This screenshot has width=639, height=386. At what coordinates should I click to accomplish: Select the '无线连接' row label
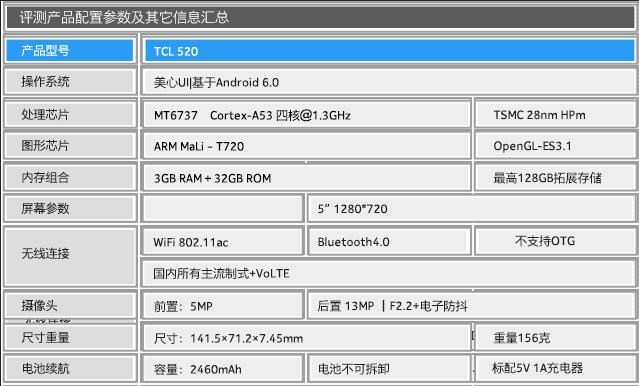coord(70,257)
